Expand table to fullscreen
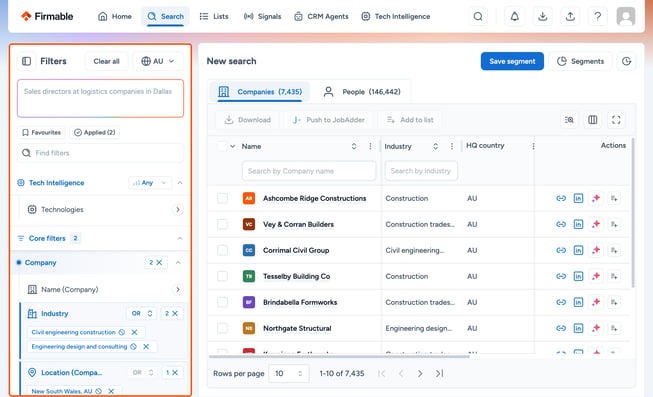This screenshot has width=653, height=397. tap(616, 120)
